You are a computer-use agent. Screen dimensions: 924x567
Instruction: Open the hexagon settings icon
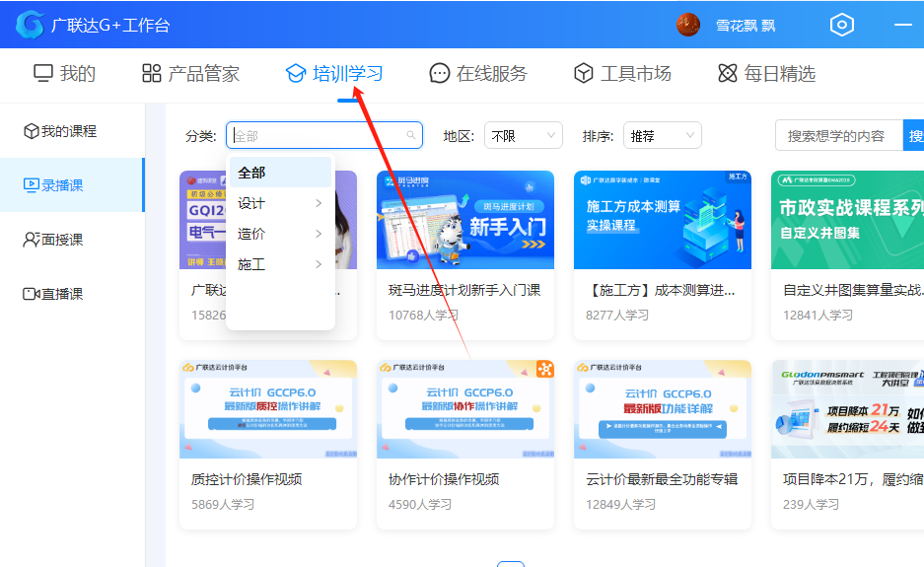[841, 25]
